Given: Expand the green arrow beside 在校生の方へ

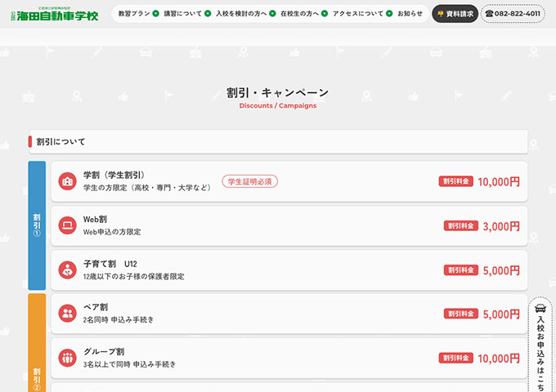Looking at the screenshot, I should (325, 13).
